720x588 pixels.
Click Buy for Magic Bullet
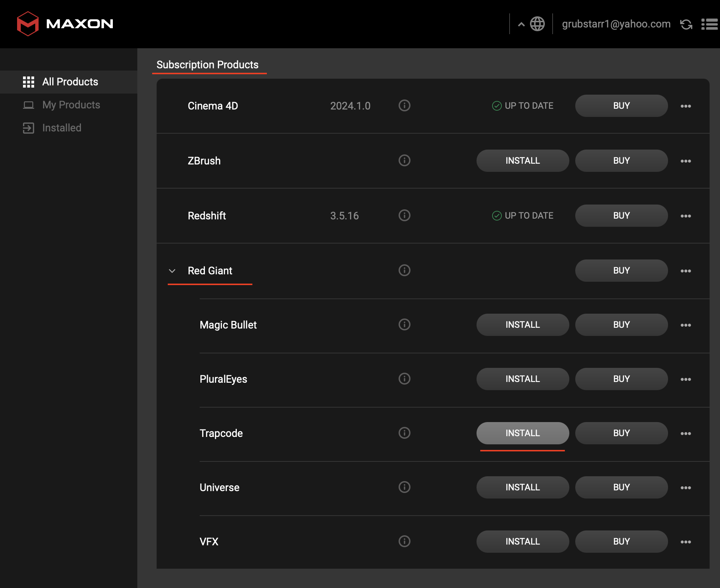[621, 325]
